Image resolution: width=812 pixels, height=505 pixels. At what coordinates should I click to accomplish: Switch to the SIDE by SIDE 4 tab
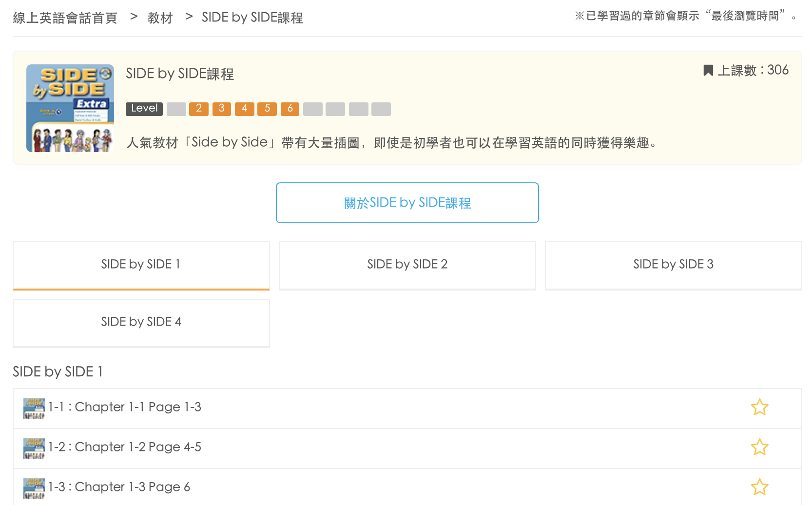141,323
